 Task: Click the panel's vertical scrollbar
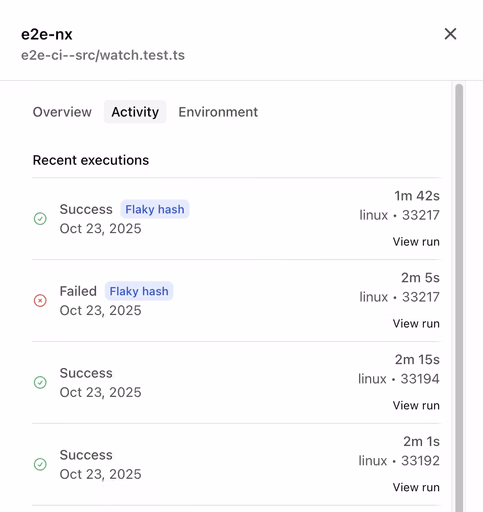459,297
